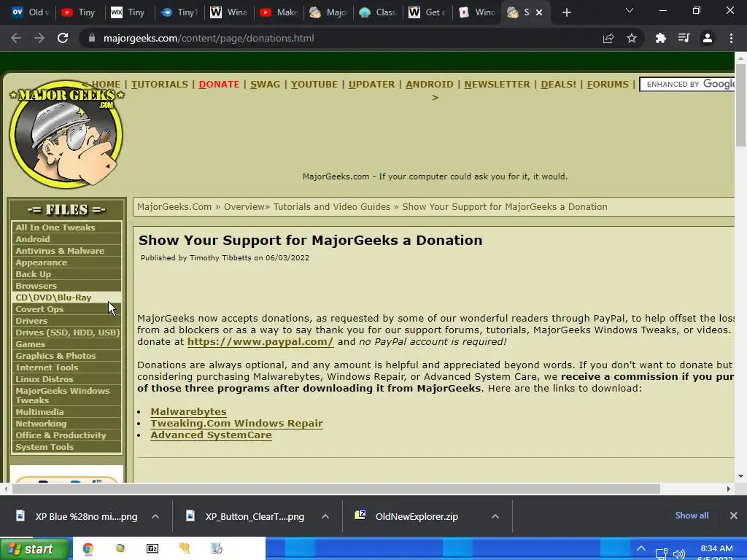Expand options for OldNewExplorer.zip download
Screen dimensions: 747x560
click(x=495, y=516)
